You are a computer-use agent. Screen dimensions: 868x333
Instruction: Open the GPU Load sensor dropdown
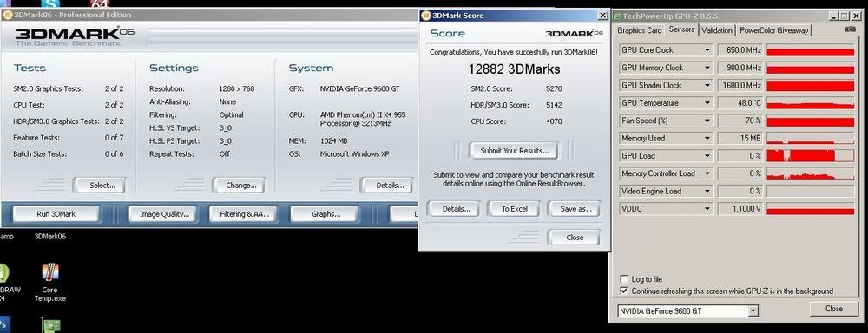[707, 156]
